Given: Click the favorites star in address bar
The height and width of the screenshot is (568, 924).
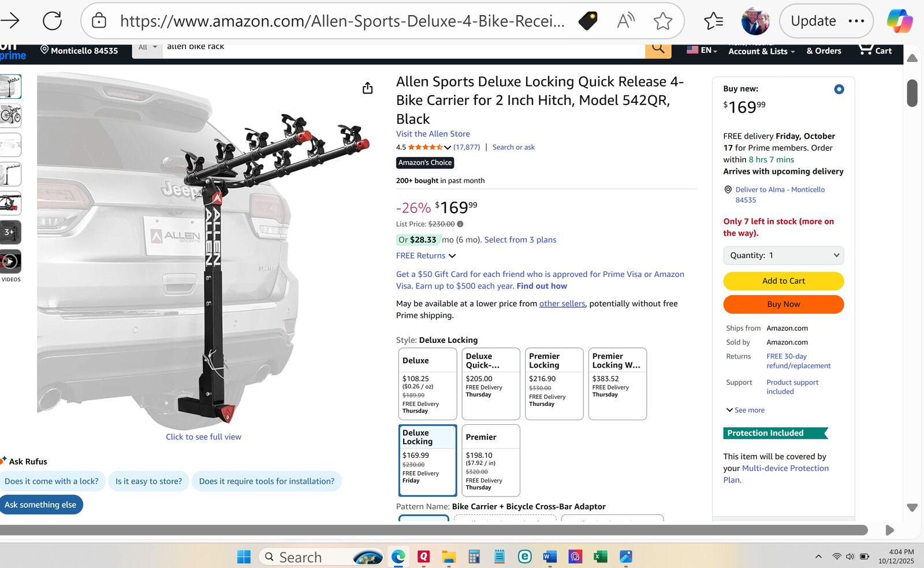Looking at the screenshot, I should point(662,21).
